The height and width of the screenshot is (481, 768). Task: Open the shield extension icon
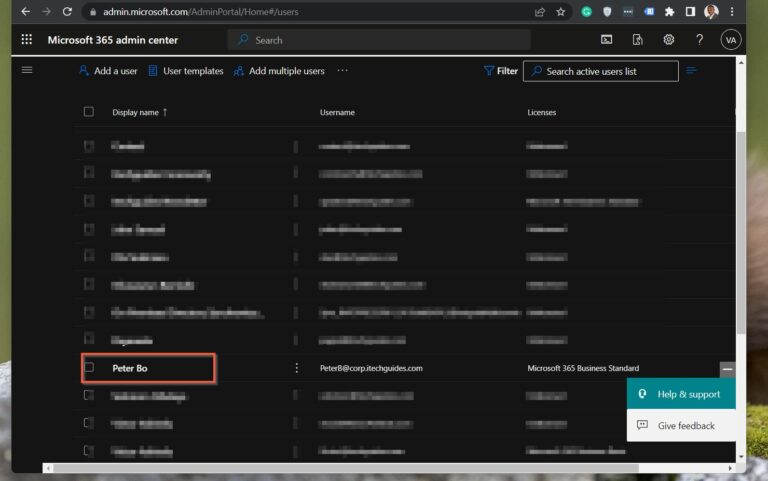(x=607, y=12)
